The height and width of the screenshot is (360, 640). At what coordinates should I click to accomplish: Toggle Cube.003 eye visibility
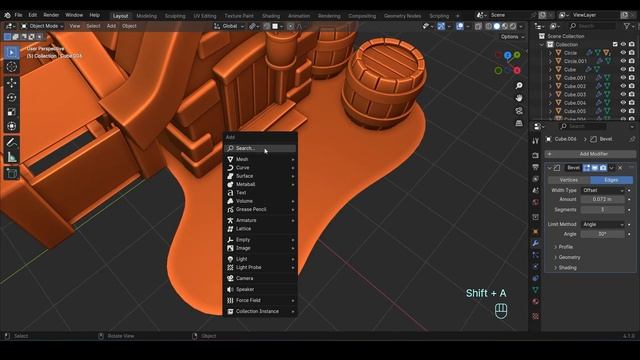pos(623,94)
